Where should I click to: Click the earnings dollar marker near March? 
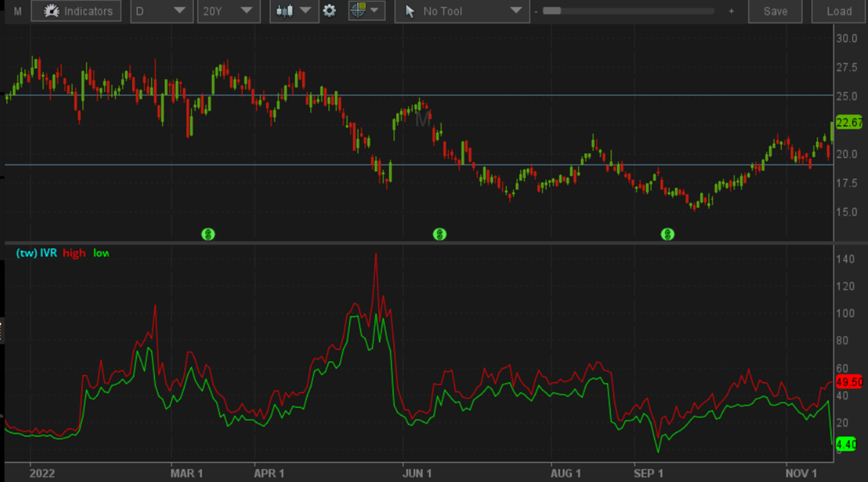[208, 234]
